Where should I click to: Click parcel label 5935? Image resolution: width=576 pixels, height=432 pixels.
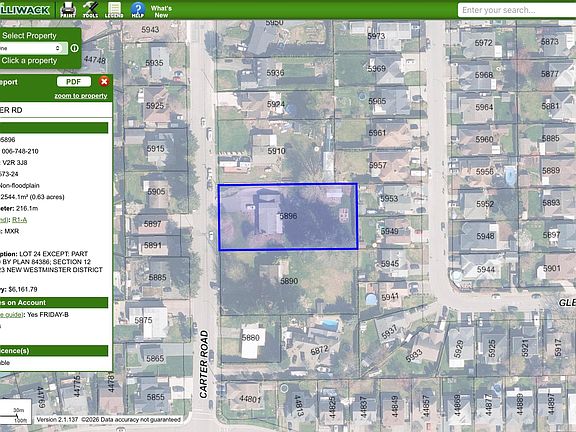[x=154, y=63]
